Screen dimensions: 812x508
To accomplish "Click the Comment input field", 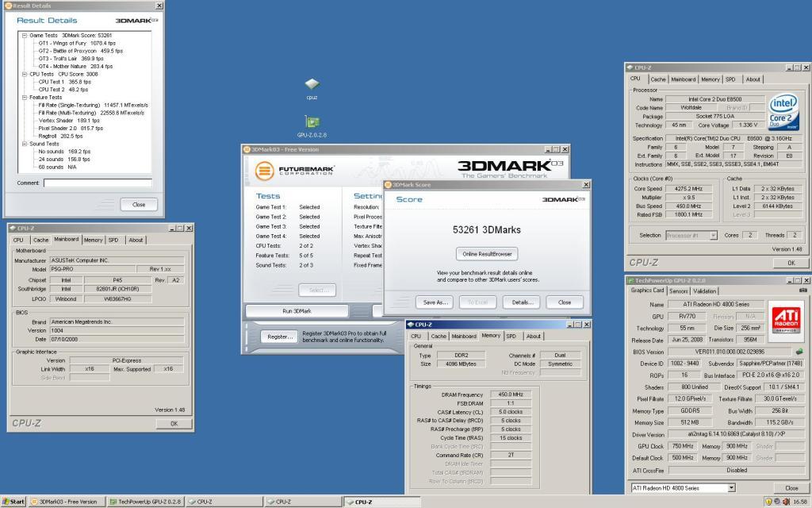I will point(98,183).
